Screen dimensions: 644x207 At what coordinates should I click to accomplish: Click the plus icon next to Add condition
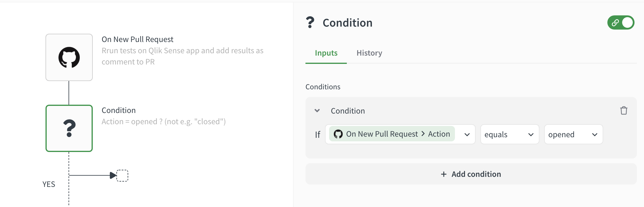tap(443, 174)
